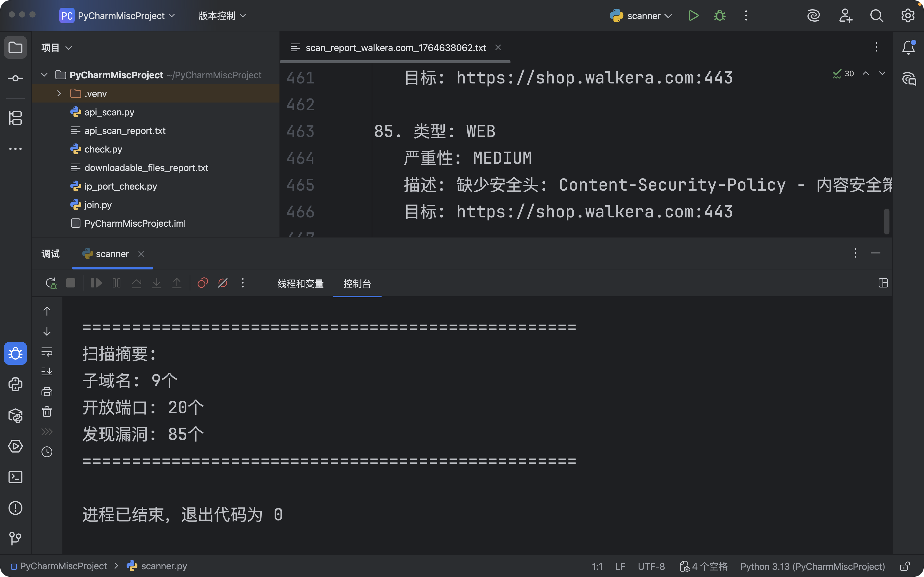Click the debug bug icon in top toolbar
This screenshot has height=577, width=924.
click(719, 16)
